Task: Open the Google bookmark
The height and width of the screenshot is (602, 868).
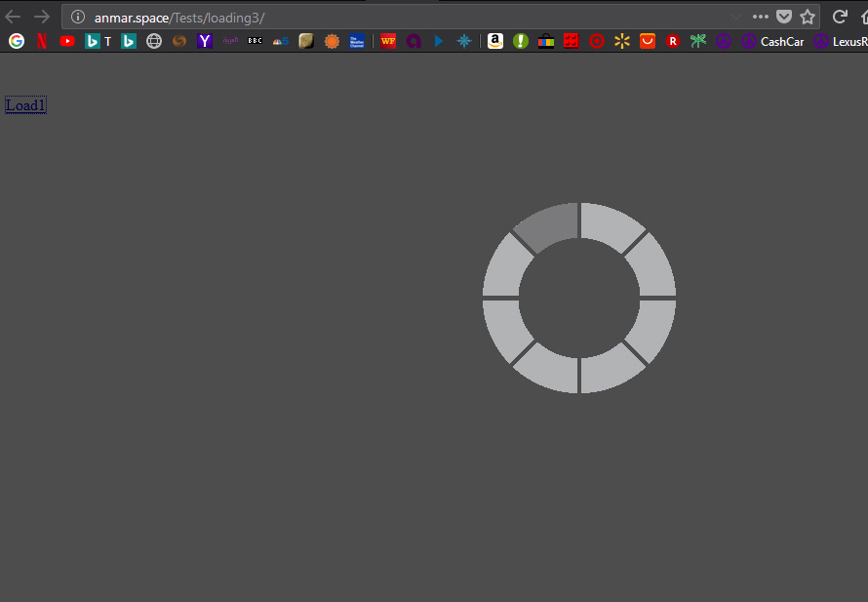Action: click(x=17, y=41)
